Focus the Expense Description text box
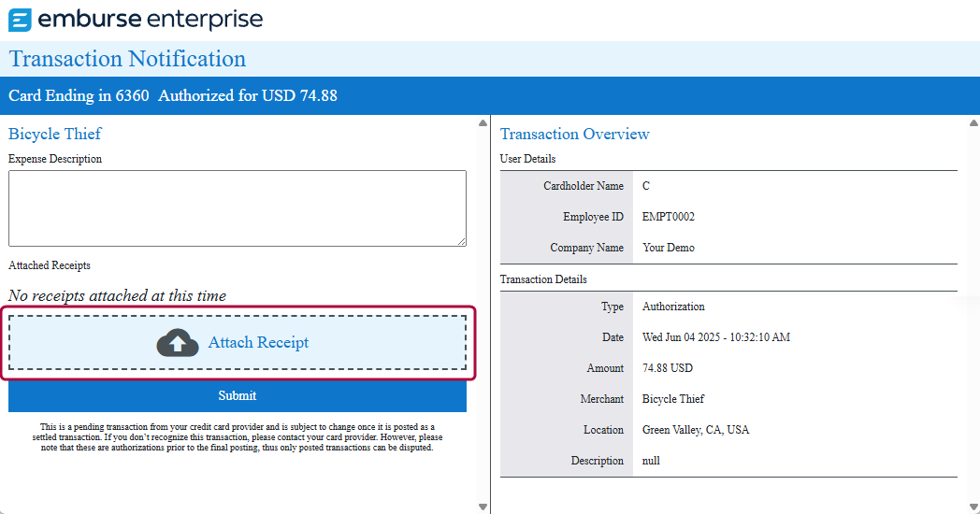Viewport: 980px width, 514px height. coord(238,208)
